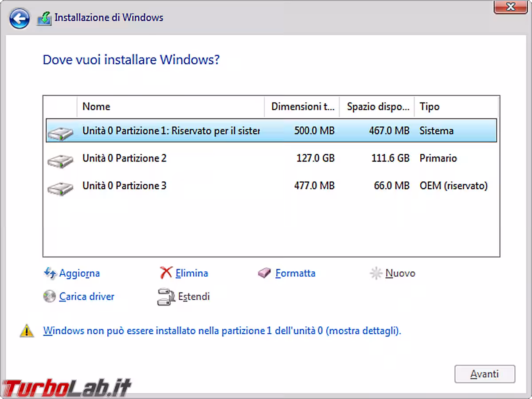Click the back arrow icon
Screen dimensions: 532x399
pyautogui.click(x=19, y=19)
